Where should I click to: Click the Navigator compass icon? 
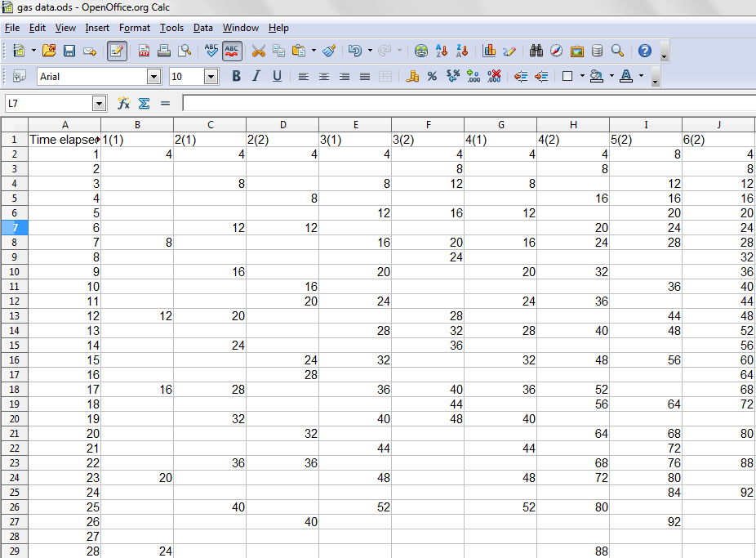pyautogui.click(x=557, y=51)
